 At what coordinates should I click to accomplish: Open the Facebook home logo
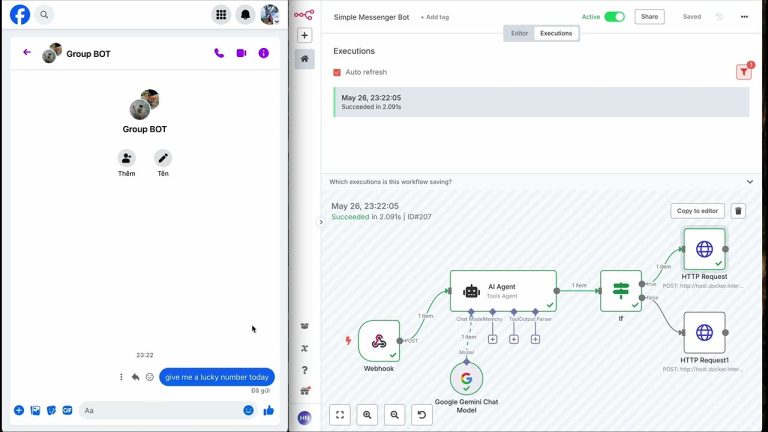tap(20, 15)
